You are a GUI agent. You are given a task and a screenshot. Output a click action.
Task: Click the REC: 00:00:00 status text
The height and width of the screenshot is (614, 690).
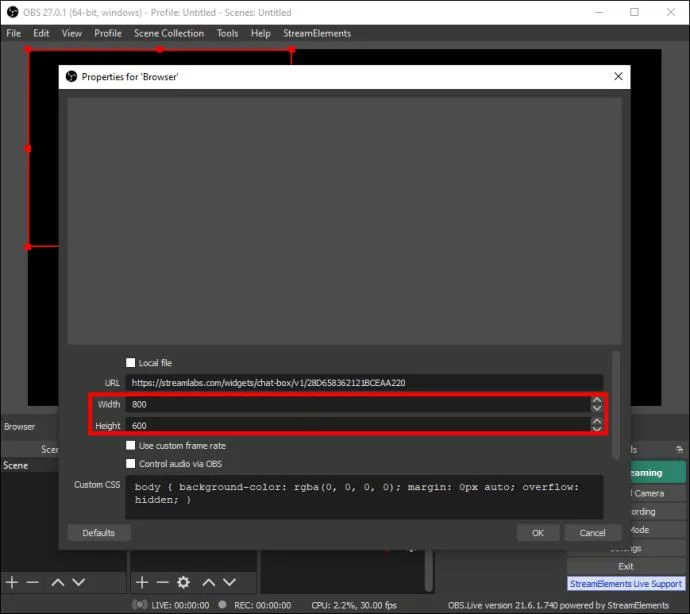pos(262,605)
